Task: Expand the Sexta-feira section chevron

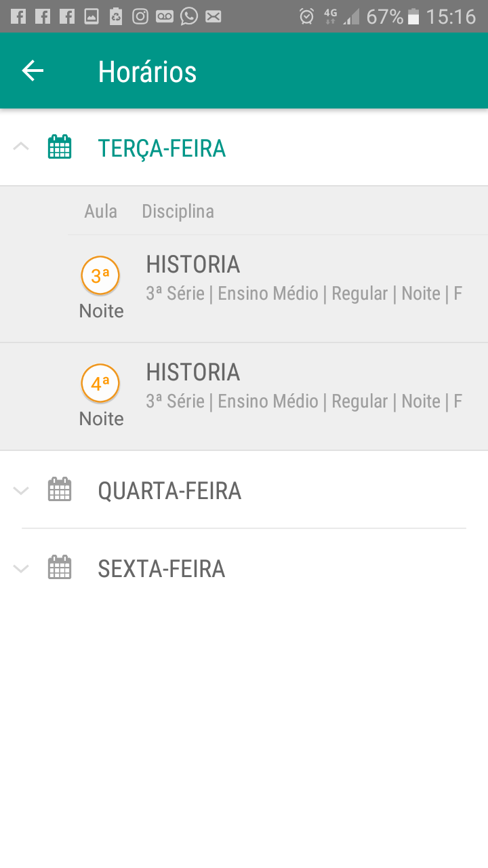Action: tap(21, 568)
